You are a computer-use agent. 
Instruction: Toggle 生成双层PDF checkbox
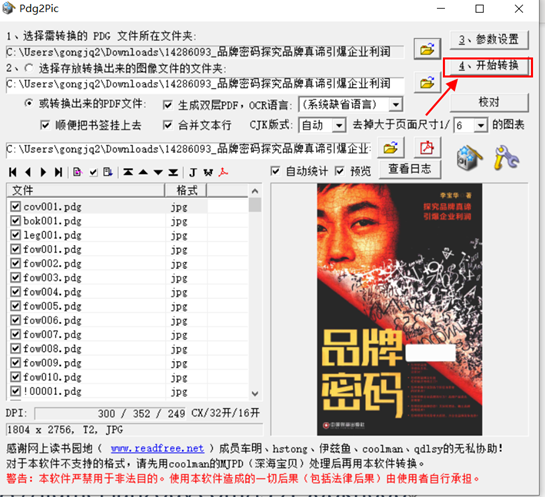tap(168, 105)
